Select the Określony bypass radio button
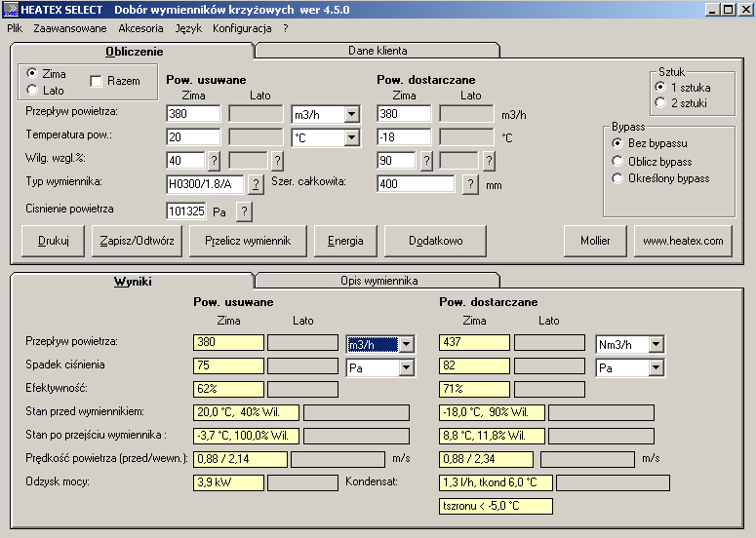The height and width of the screenshot is (538, 756). click(x=617, y=178)
